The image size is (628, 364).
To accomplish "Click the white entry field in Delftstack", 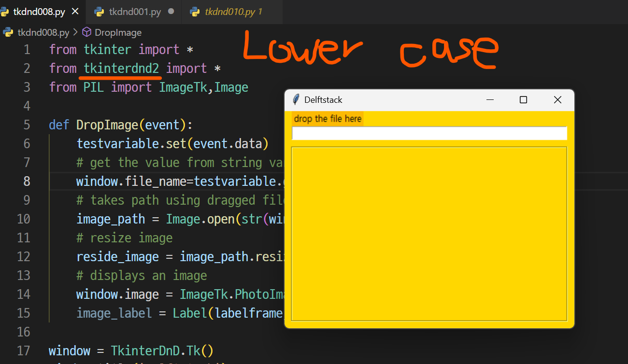I will pyautogui.click(x=429, y=133).
